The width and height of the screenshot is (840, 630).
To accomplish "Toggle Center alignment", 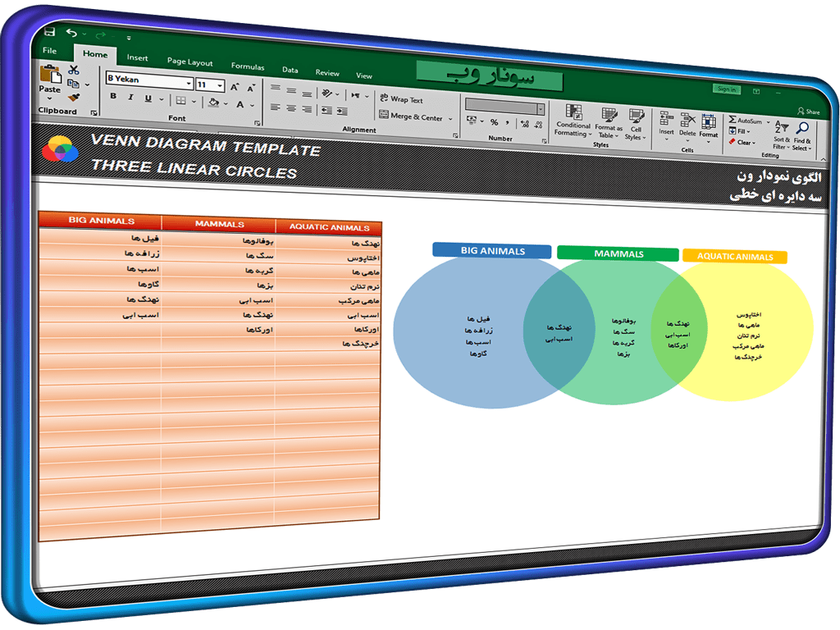I will (291, 108).
